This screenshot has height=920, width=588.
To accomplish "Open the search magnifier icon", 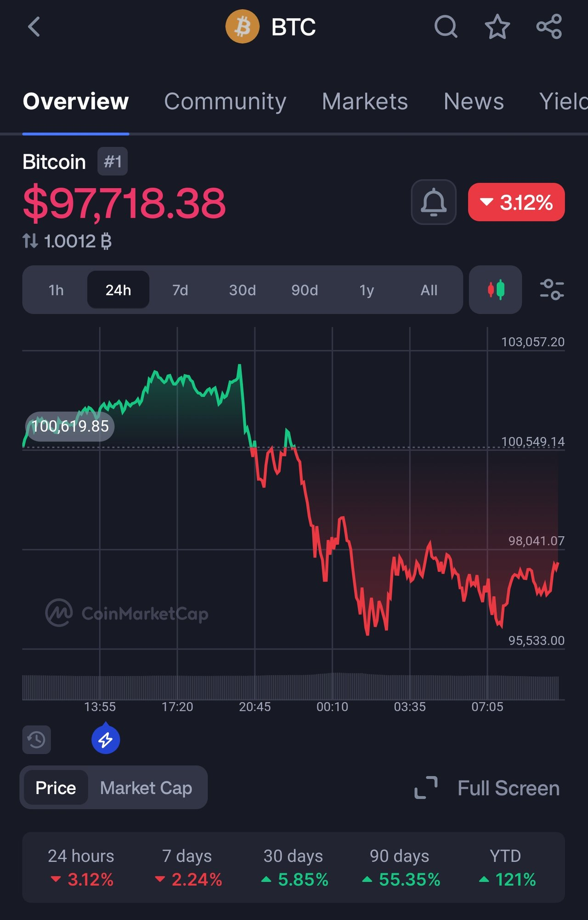I will point(446,27).
